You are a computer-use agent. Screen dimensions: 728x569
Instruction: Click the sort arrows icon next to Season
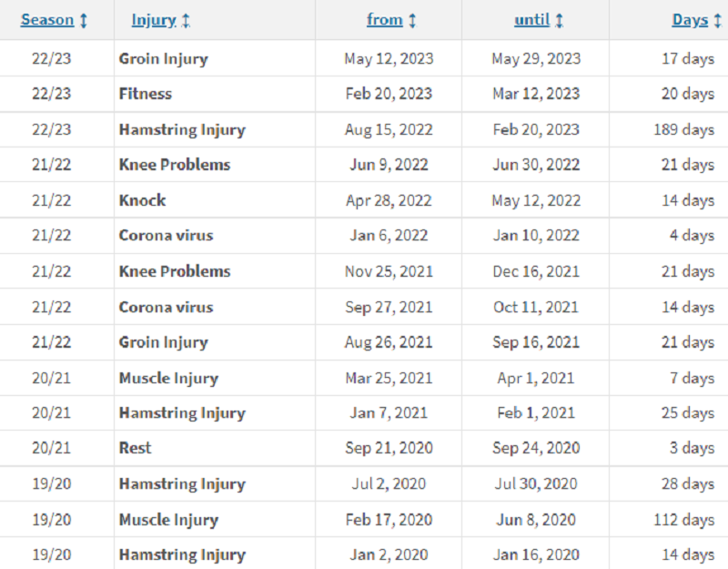(x=84, y=20)
